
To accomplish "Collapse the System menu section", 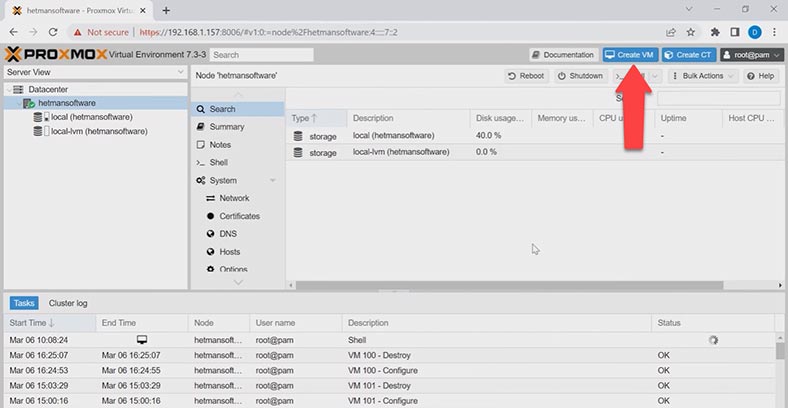I will pos(272,180).
